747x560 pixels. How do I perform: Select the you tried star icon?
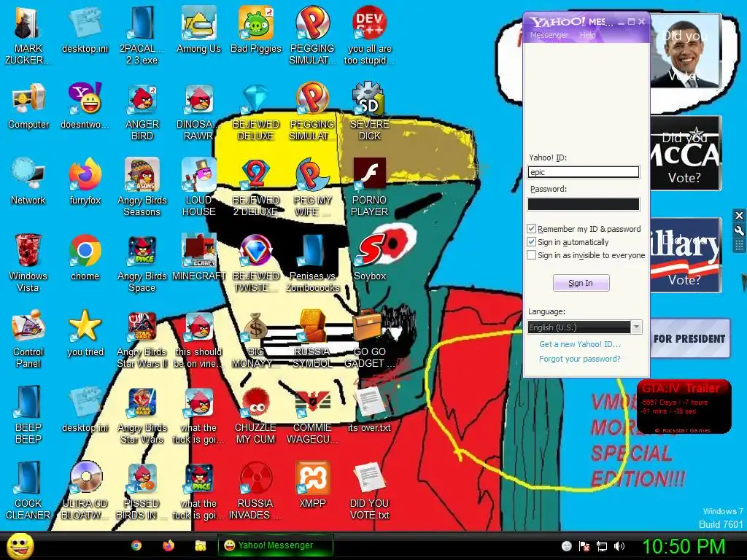coord(85,333)
